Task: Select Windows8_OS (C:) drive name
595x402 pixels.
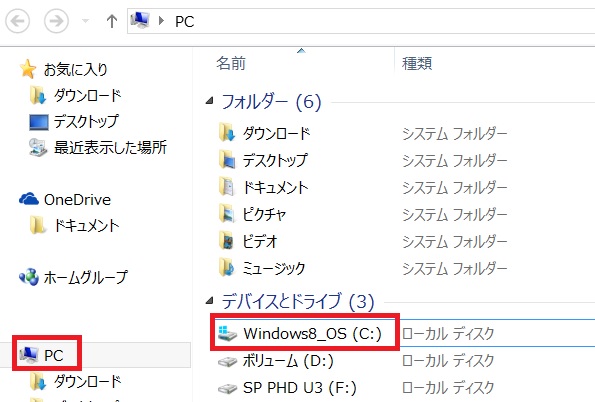Action: point(312,334)
